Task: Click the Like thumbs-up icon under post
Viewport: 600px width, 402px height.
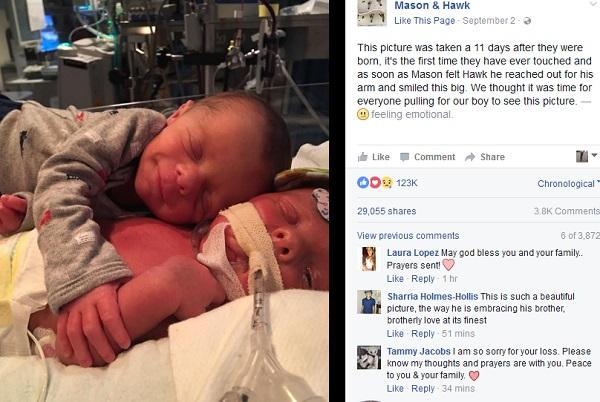Action: click(x=362, y=157)
